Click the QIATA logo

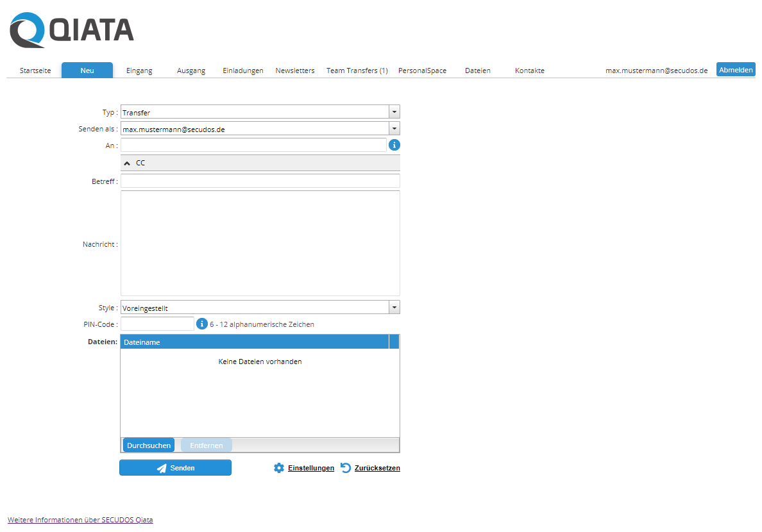tap(71, 29)
